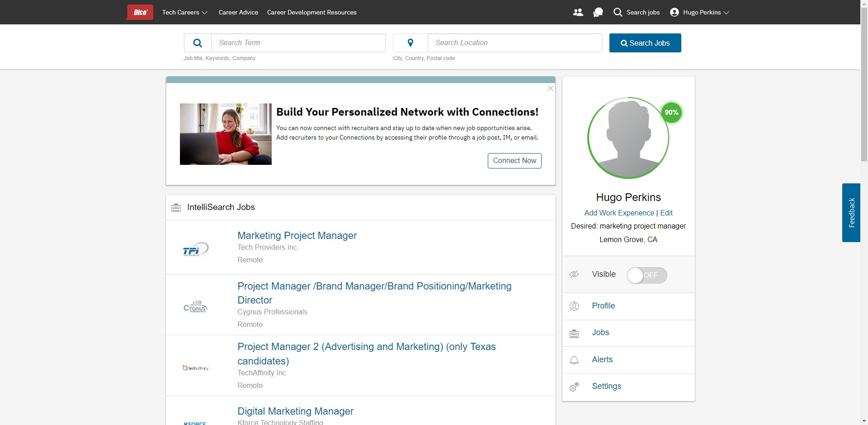Click the Cygnus Professionals logo
The height and width of the screenshot is (425, 868).
[x=195, y=307]
